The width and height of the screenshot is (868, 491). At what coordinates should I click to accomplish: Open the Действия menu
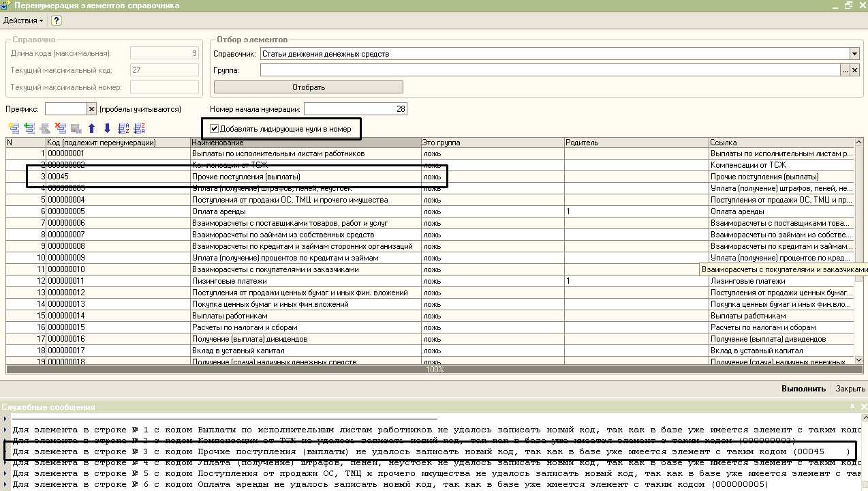coord(22,20)
